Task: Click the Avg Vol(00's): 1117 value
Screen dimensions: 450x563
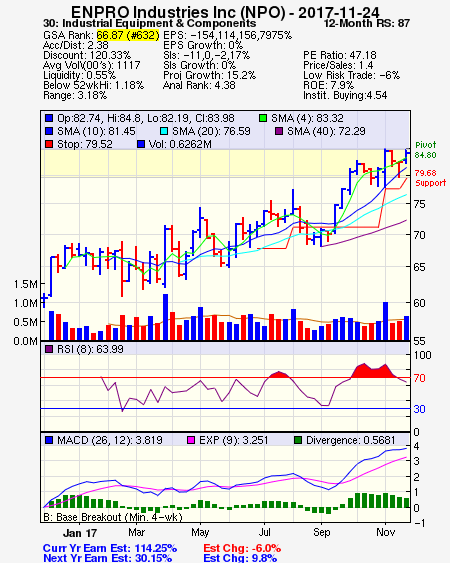Action: 92,65
